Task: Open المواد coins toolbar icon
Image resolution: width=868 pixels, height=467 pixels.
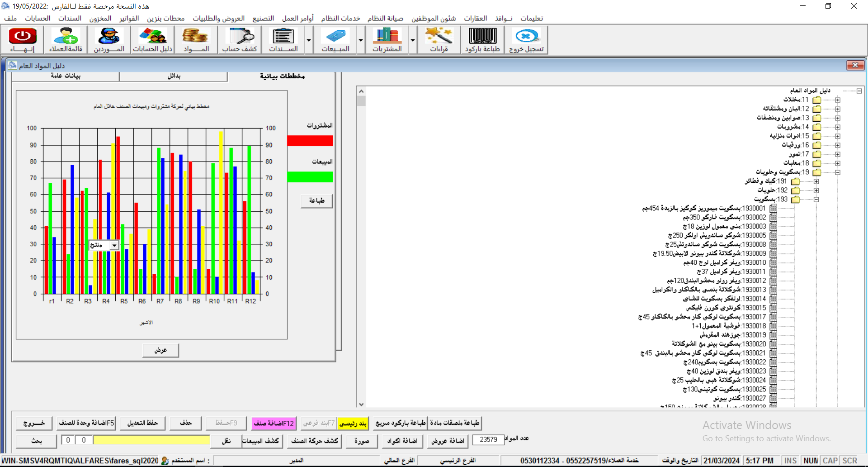Action: click(x=196, y=40)
